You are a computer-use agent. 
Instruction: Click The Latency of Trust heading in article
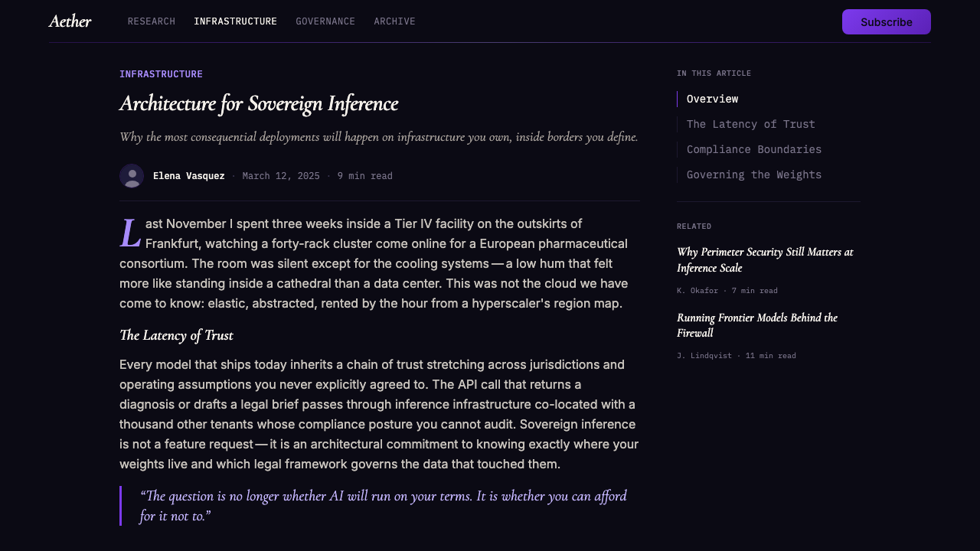(x=176, y=335)
